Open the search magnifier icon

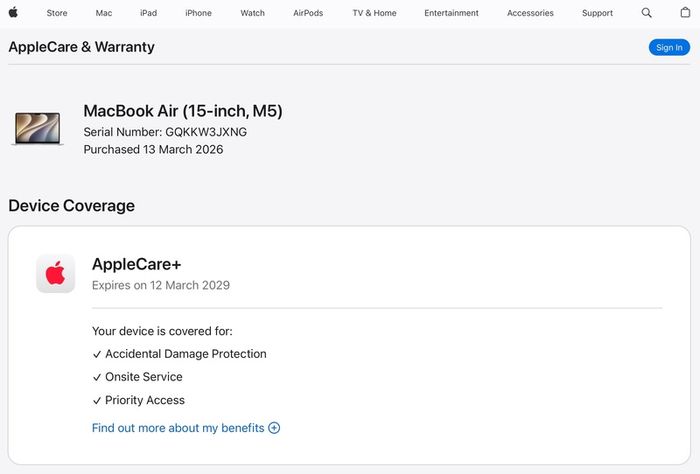646,13
